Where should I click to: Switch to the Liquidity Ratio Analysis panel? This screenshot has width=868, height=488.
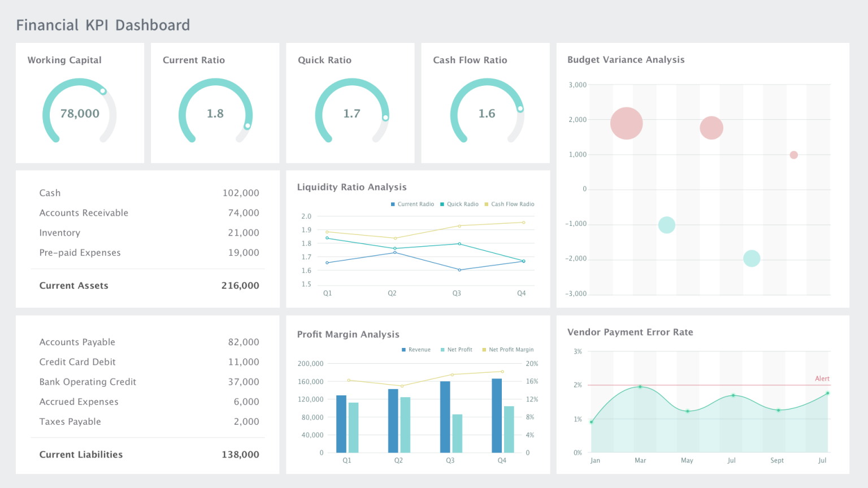pyautogui.click(x=351, y=187)
